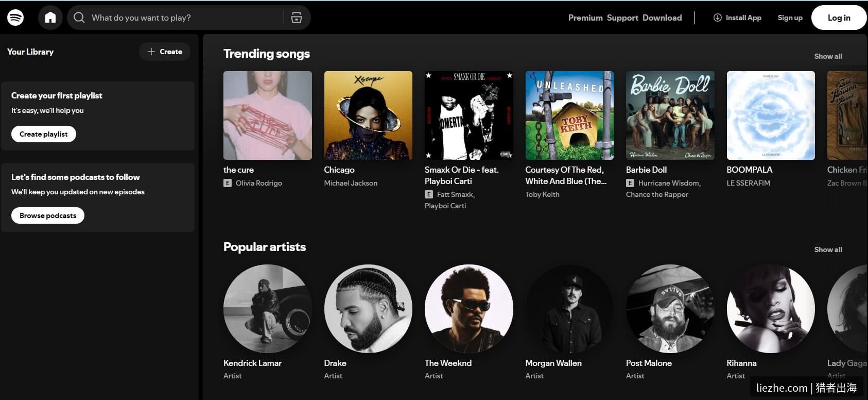This screenshot has height=400, width=868.
Task: Open the Smaxk Or Die cover art
Action: tap(469, 115)
